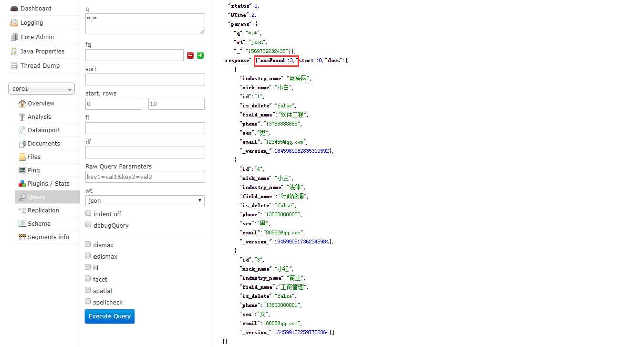This screenshot has height=347, width=644.
Task: Click the numFound value in response
Action: click(x=291, y=61)
